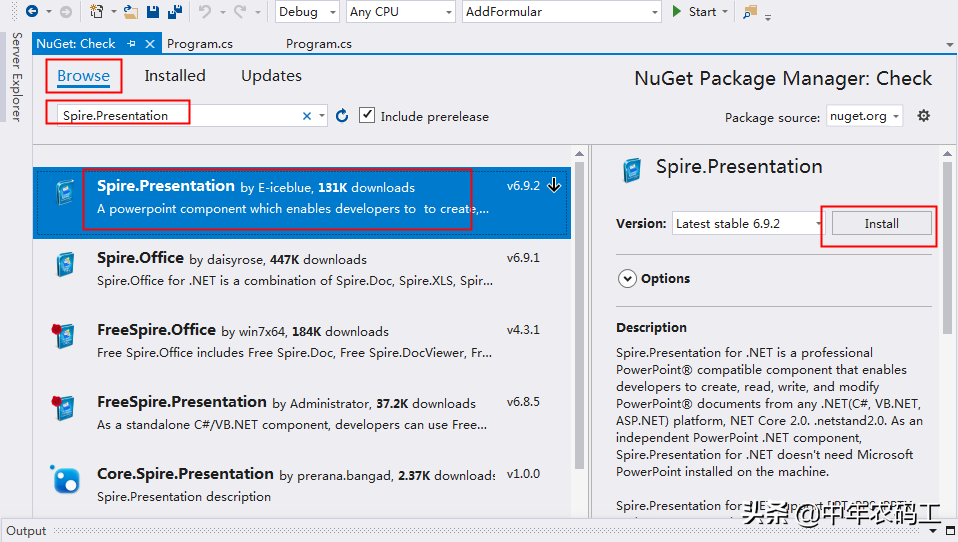Image resolution: width=958 pixels, height=542 pixels.
Task: Select the Spire.Presentation package row
Action: [302, 203]
